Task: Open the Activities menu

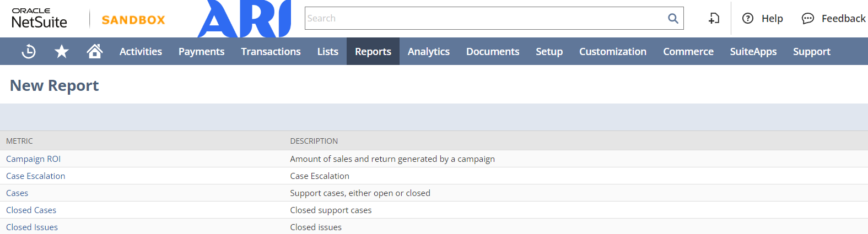Action: (141, 52)
